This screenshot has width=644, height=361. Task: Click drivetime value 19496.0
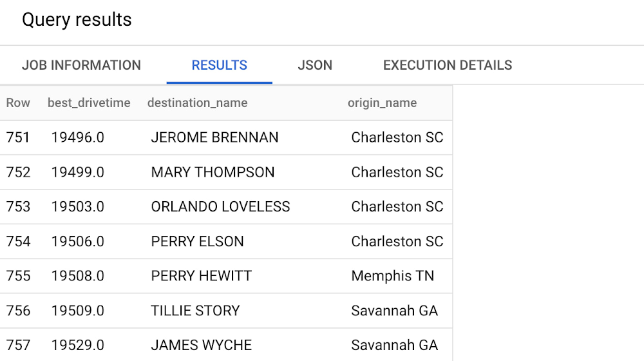77,137
